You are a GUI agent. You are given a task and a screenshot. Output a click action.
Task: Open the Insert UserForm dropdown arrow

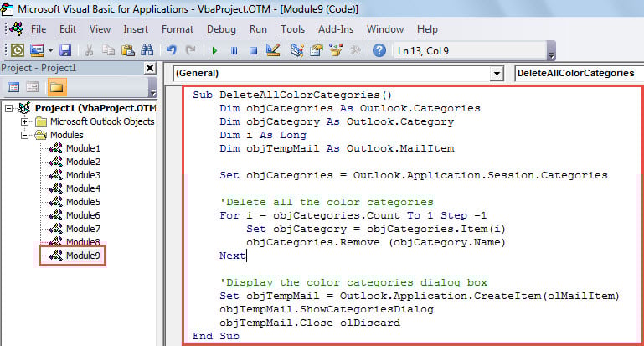click(x=50, y=51)
